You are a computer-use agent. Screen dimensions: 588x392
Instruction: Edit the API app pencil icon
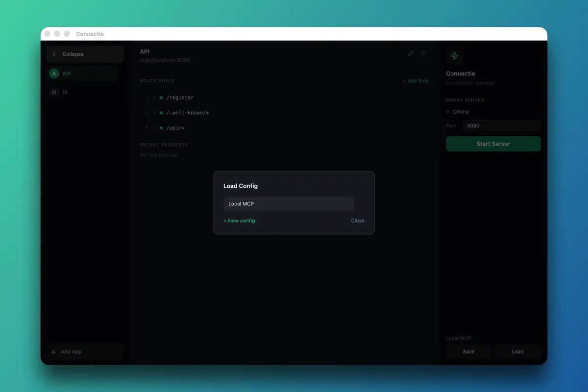[411, 54]
